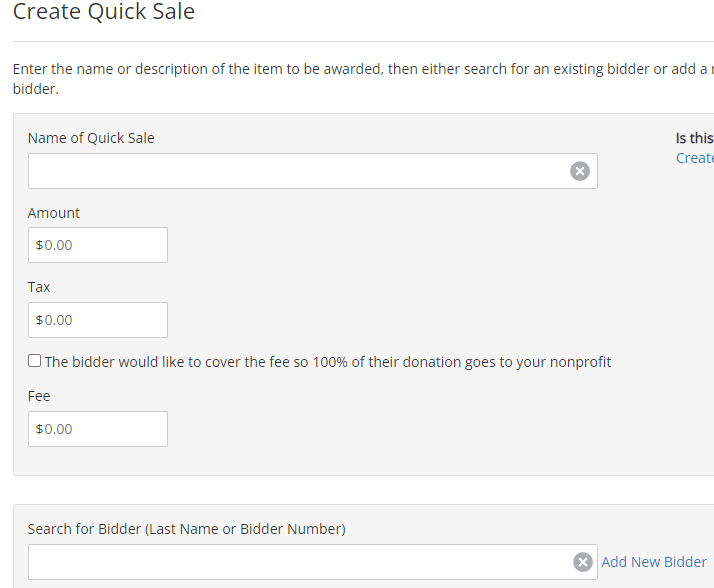Screen dimensions: 714x588
Task: Click into the Amount field
Action: pos(98,245)
